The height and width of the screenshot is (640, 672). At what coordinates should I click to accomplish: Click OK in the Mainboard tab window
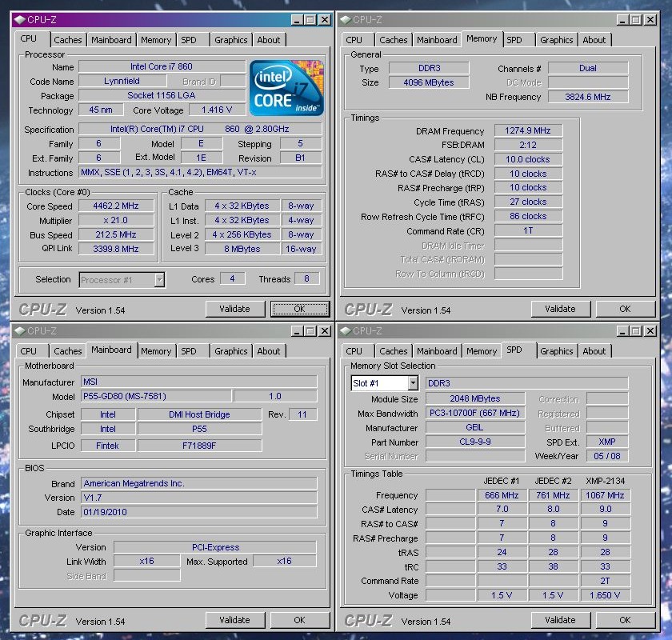tap(299, 620)
